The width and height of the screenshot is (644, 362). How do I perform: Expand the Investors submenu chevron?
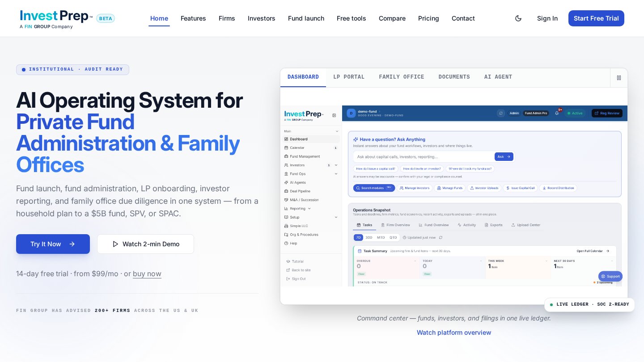[336, 165]
